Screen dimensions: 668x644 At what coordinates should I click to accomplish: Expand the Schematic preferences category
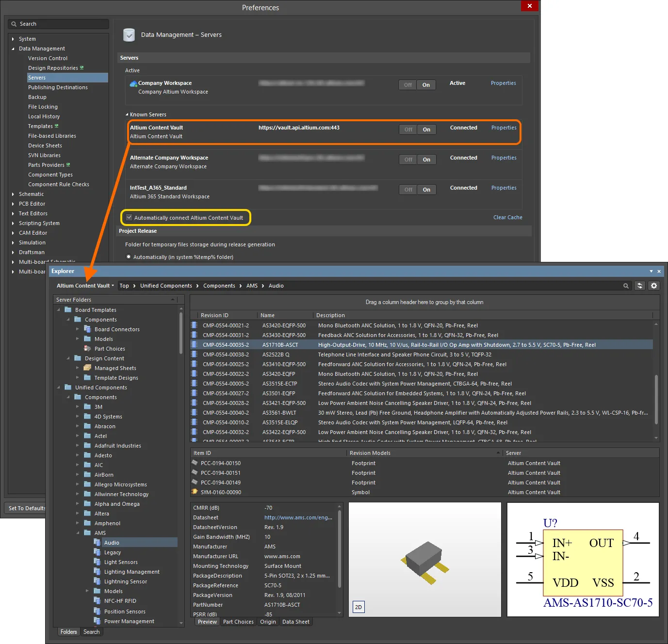point(13,194)
